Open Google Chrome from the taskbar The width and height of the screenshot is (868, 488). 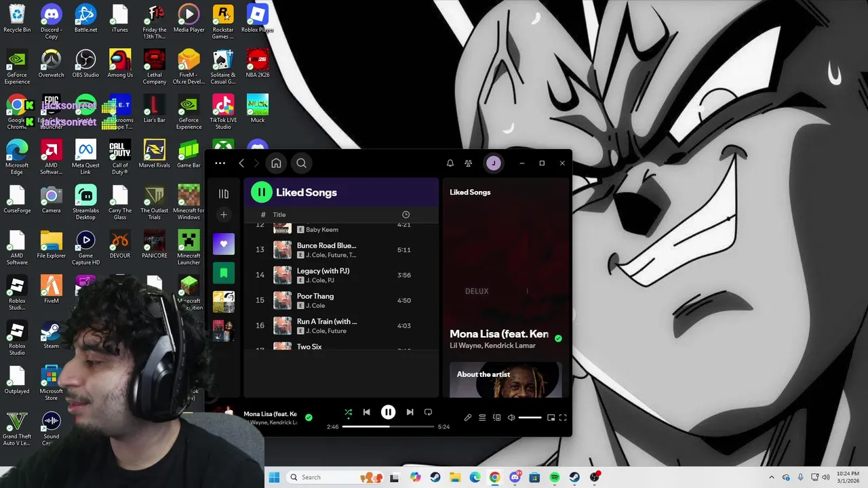[495, 477]
